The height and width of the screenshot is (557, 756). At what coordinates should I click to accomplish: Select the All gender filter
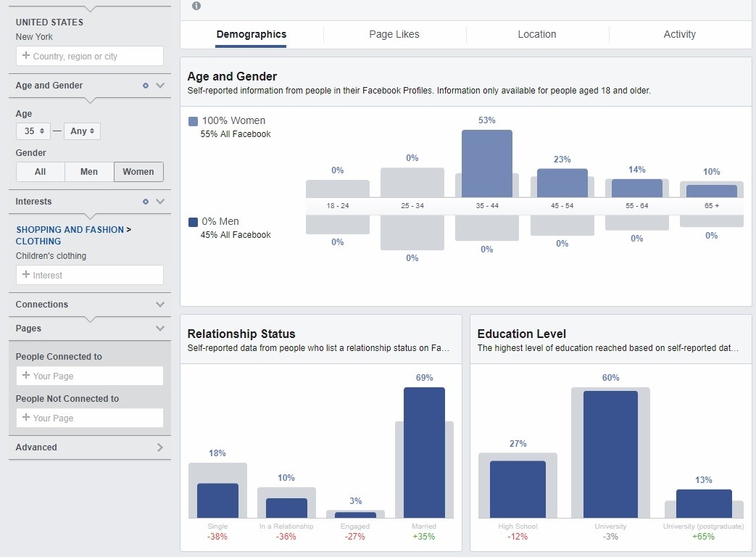[40, 172]
